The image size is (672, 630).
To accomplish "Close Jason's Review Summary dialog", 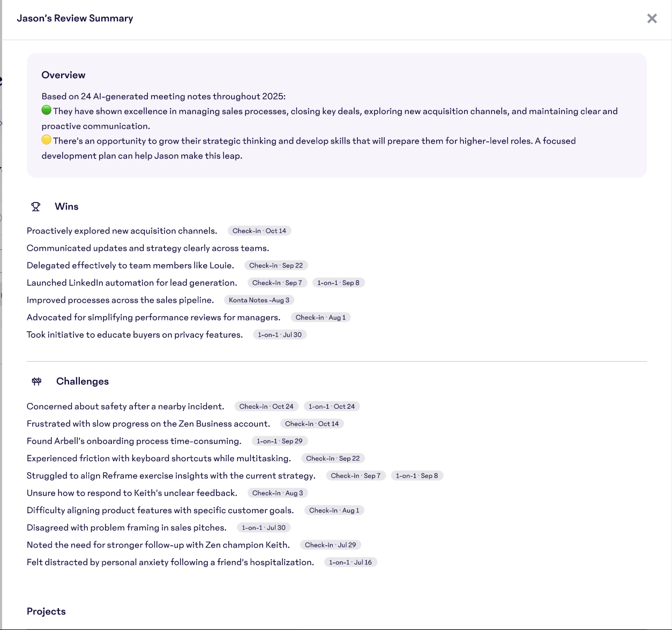I will click(652, 18).
